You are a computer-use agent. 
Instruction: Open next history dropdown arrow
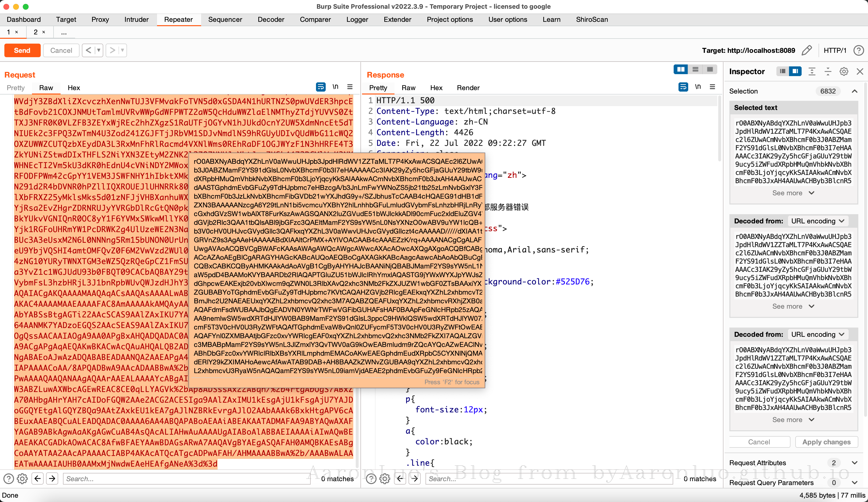(122, 50)
